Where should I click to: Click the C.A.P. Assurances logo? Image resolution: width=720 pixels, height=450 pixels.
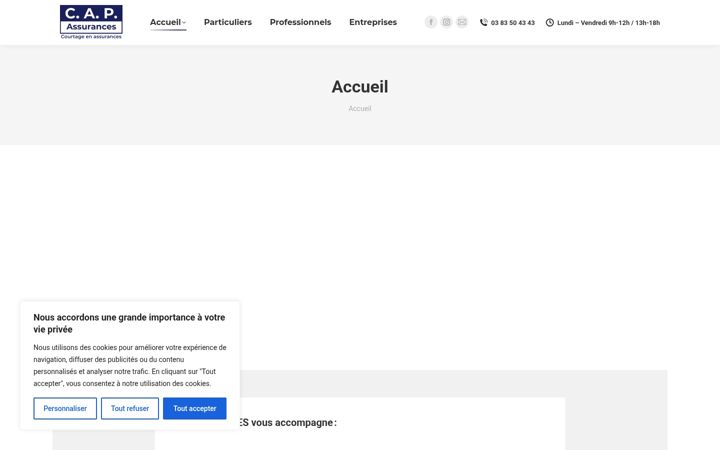[x=91, y=22]
